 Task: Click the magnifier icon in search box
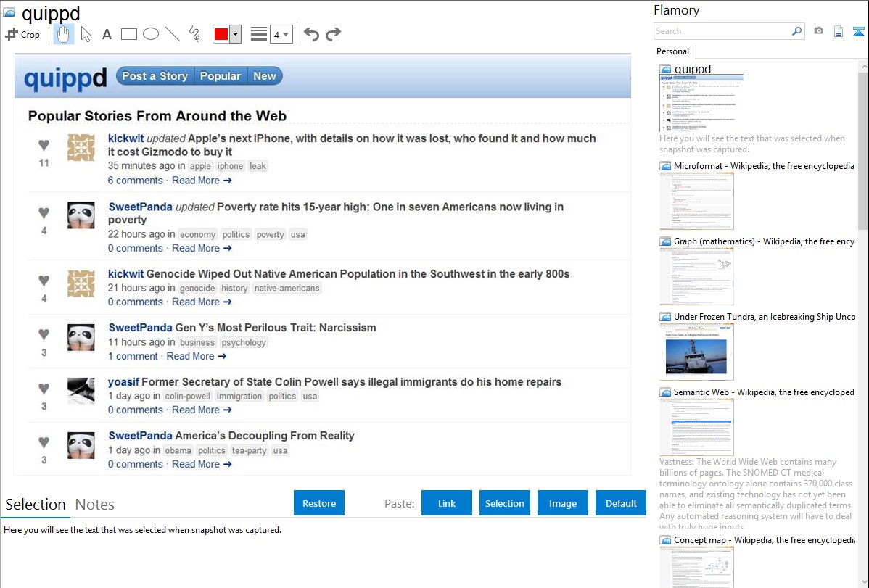(796, 31)
